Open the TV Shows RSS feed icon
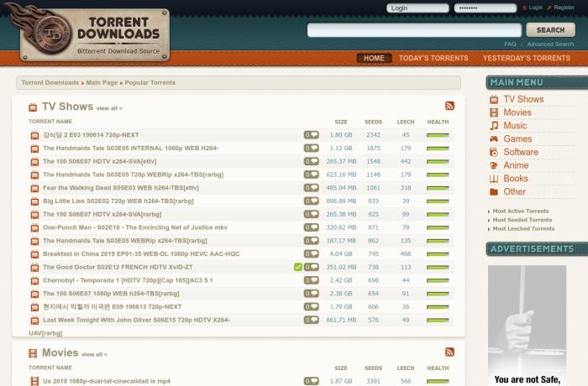The image size is (588, 386). click(x=449, y=106)
